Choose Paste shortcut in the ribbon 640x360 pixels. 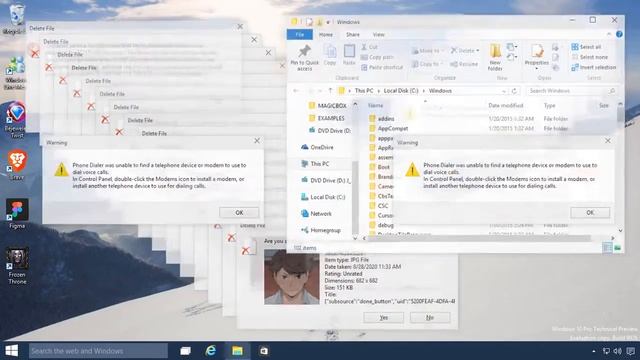382,67
